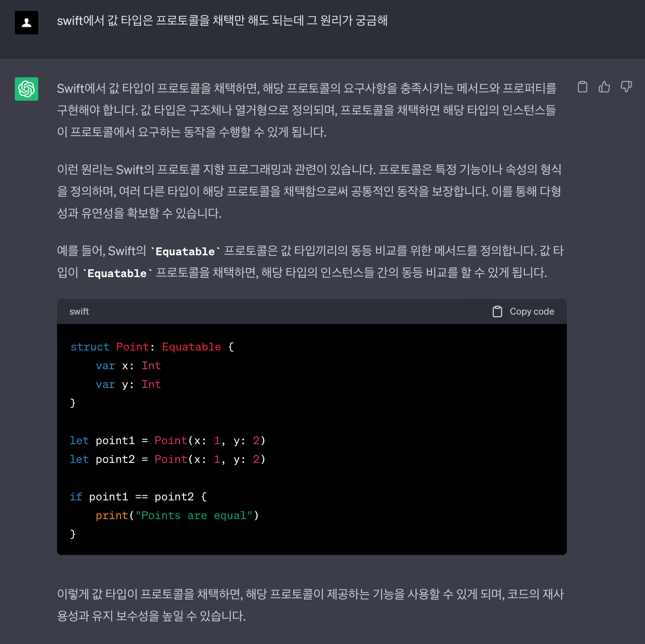Click the paragraph starting '예를 들어, Swift의'
The height and width of the screenshot is (644, 645).
point(310,262)
